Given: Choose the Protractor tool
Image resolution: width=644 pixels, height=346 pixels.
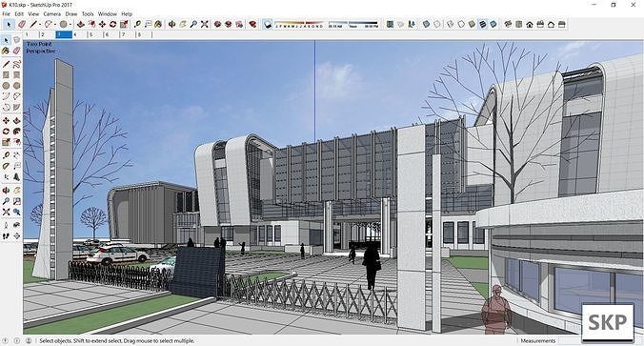Looking at the screenshot, I should 6,166.
